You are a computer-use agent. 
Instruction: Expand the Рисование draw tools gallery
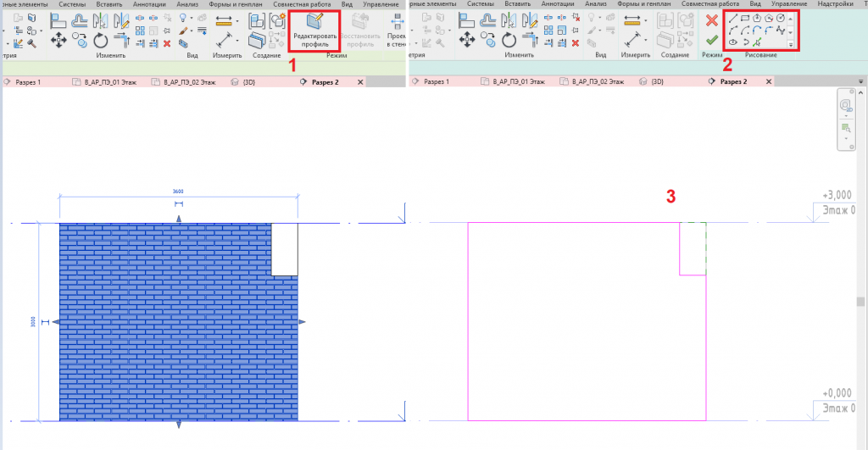click(791, 43)
